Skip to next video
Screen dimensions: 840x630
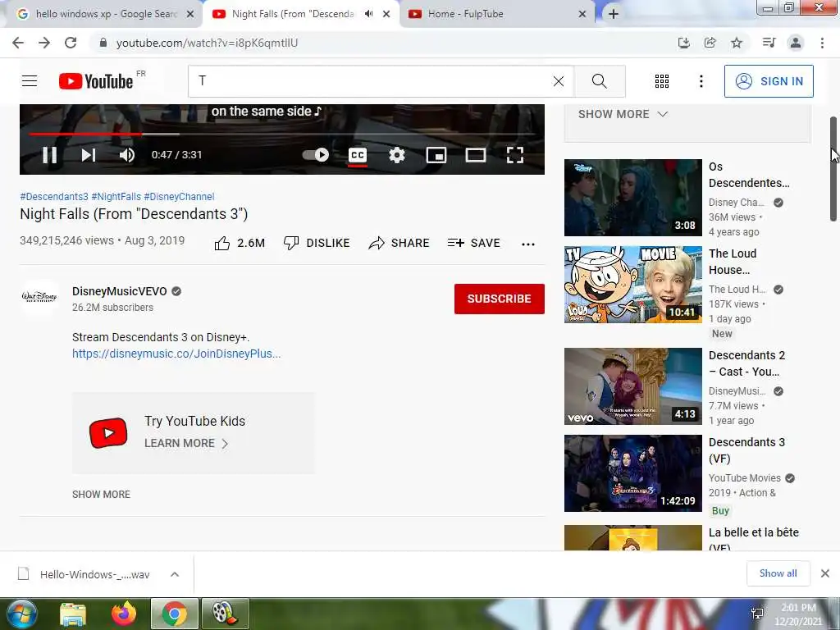[x=89, y=155]
